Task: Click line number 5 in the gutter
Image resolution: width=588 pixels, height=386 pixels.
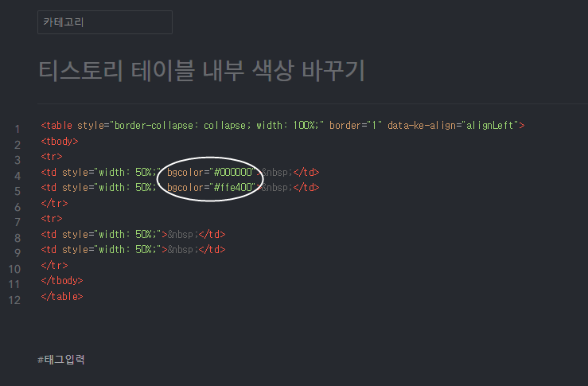Action: [18, 191]
